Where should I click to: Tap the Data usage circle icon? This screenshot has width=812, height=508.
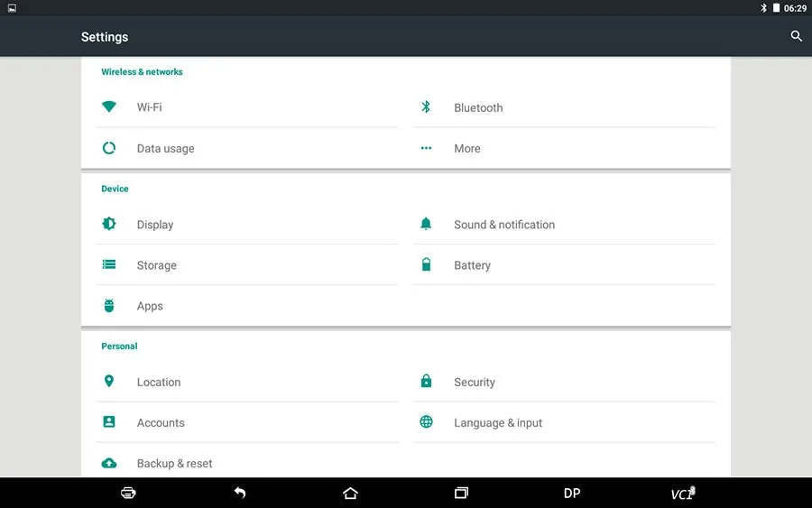tap(109, 148)
